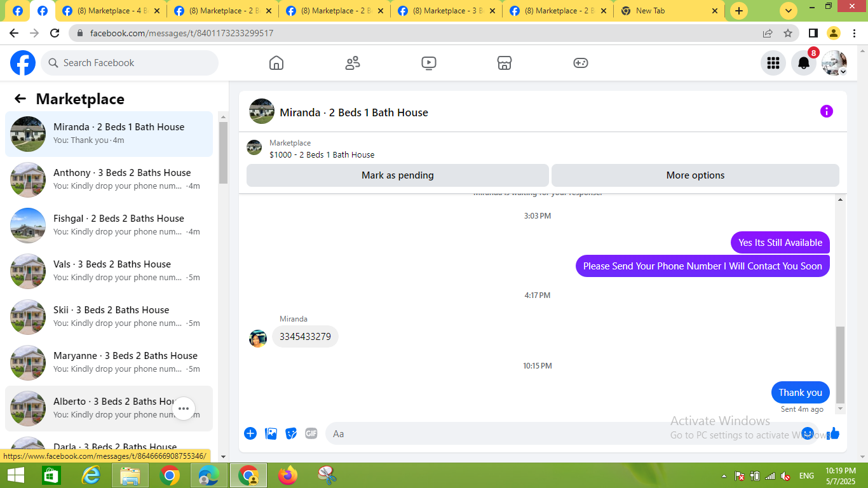The height and width of the screenshot is (488, 868).
Task: Go back in browser history
Action: tap(14, 33)
